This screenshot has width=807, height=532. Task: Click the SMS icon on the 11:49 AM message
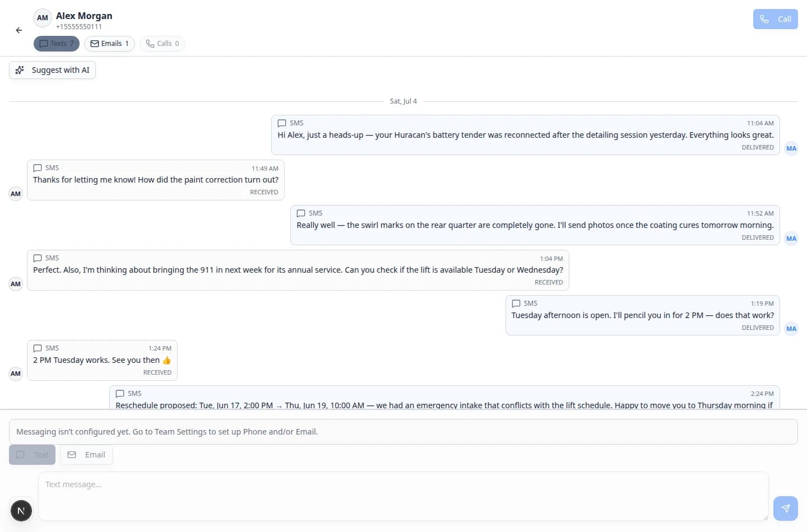pos(38,168)
